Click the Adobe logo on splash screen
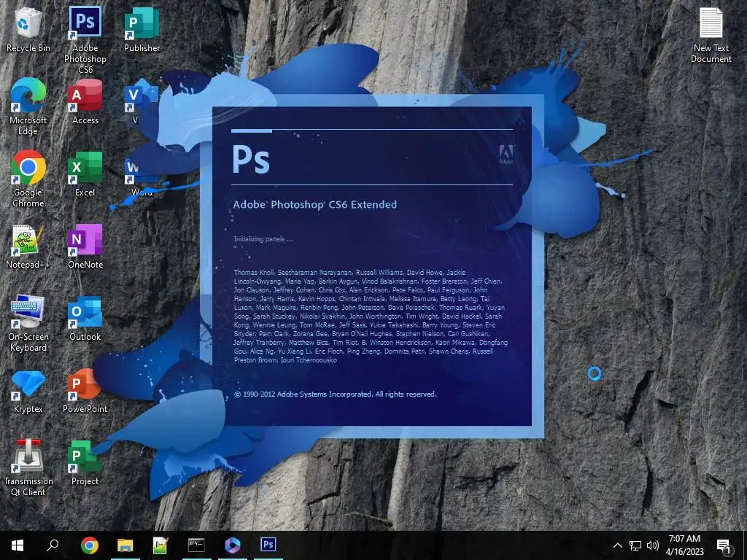747x560 pixels. (x=506, y=155)
